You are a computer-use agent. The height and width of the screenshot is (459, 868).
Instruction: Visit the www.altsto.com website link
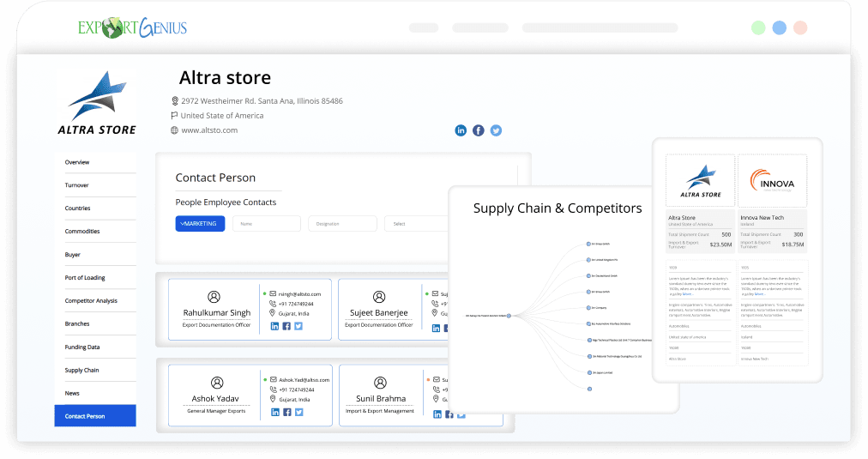tap(209, 130)
